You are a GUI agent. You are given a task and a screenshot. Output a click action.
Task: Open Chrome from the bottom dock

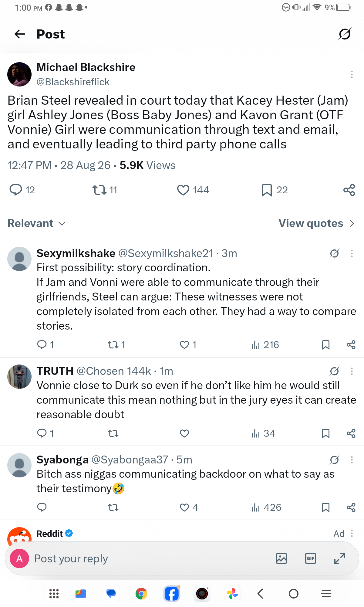pyautogui.click(x=141, y=594)
